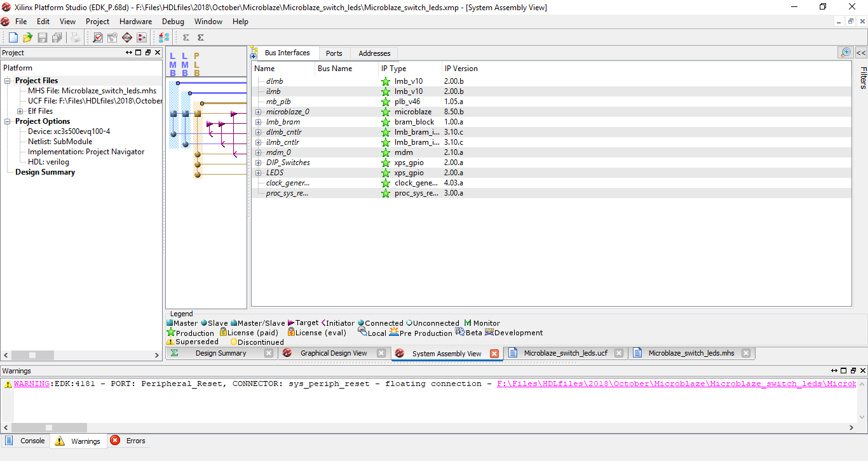Toggle DIP_Switches PLB slave connection ball
Viewport: 868px width, 461px height.
point(198,164)
